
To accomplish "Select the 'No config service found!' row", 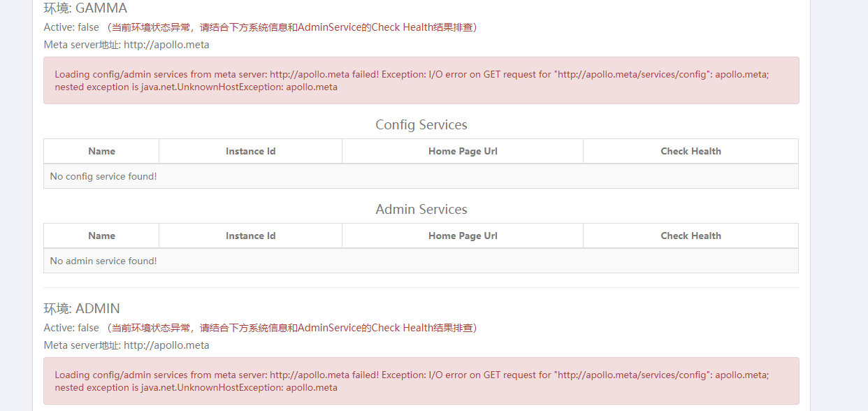I will pos(420,175).
